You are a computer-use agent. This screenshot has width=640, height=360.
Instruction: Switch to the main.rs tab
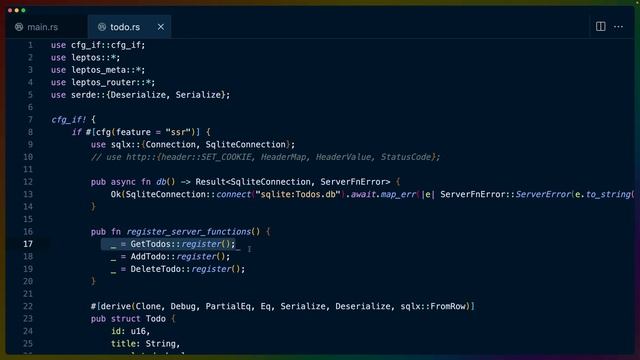pyautogui.click(x=43, y=27)
